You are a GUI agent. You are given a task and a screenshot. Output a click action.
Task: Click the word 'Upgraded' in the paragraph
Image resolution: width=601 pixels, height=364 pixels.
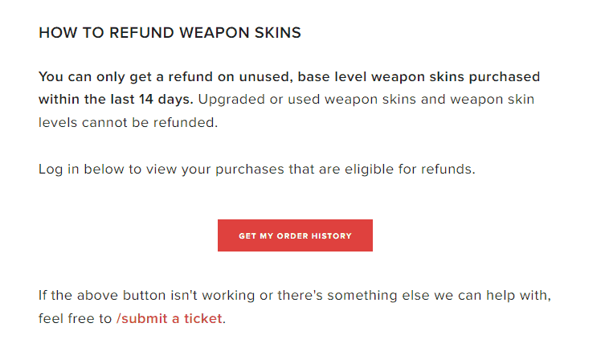[231, 100]
